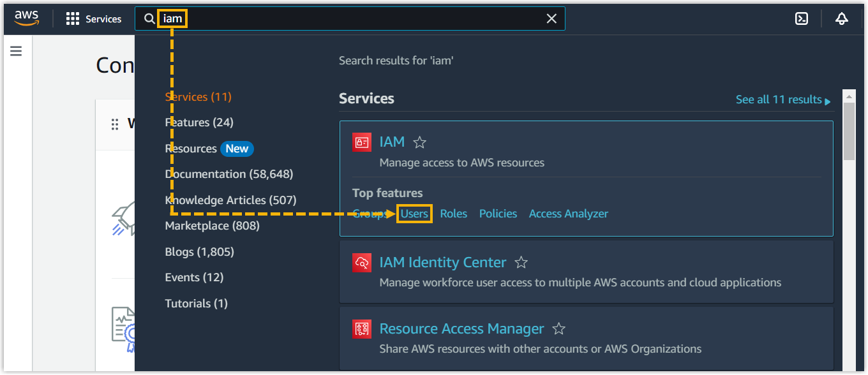Open the Services grid menu

click(93, 19)
